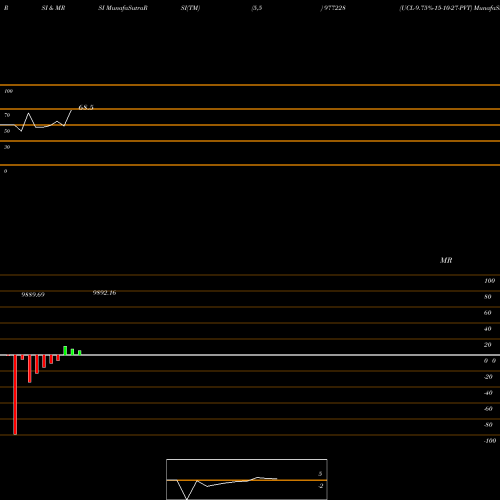The image size is (500, 500).
Task: Click the 80 label on MR axis
Action: click(488, 297)
